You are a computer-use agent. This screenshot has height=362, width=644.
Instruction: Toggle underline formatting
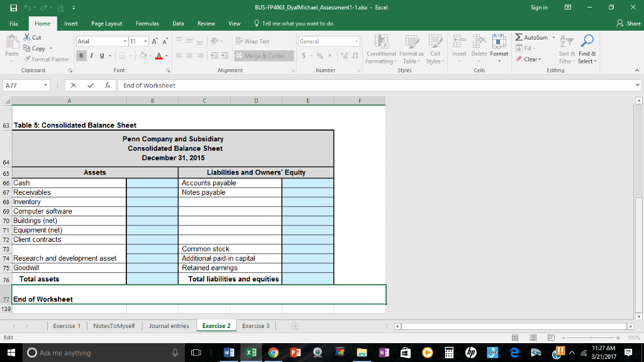click(x=102, y=55)
